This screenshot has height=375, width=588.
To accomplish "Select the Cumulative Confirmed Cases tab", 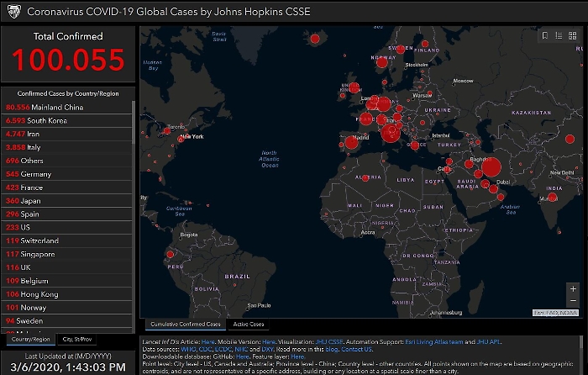I will coord(186,324).
